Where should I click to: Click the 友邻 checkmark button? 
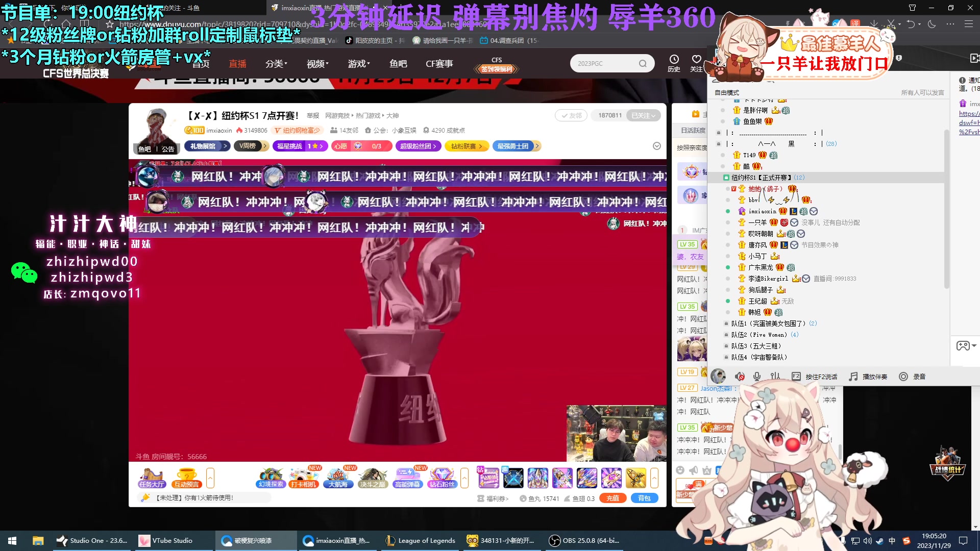click(x=571, y=115)
